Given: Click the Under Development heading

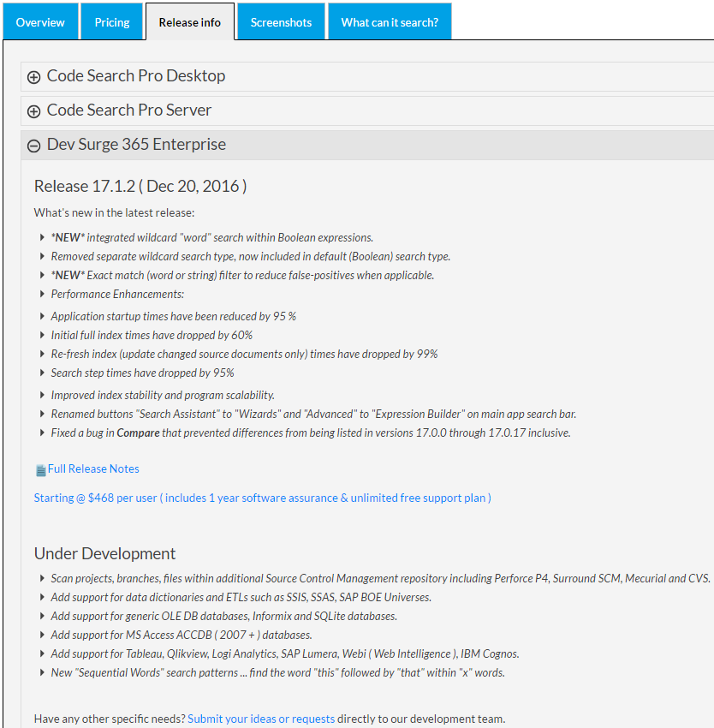Looking at the screenshot, I should (x=104, y=553).
